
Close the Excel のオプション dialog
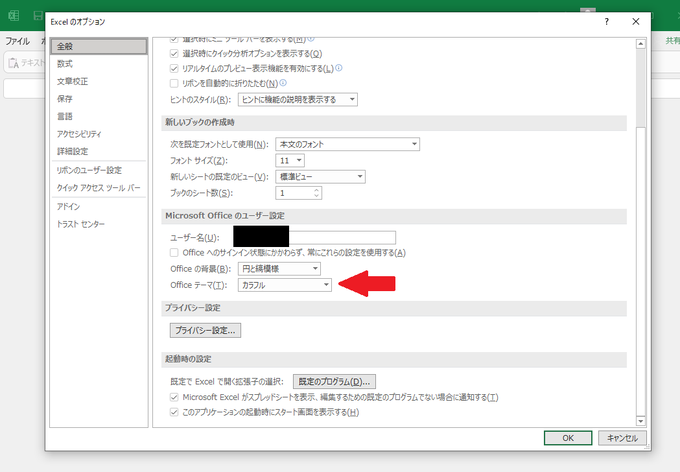click(636, 22)
